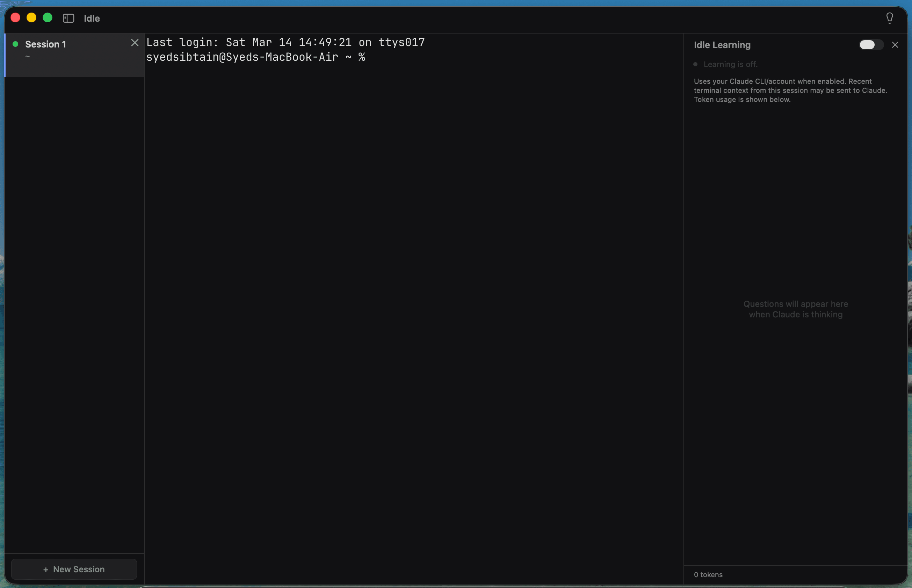912x588 pixels.
Task: Close the Idle Learning panel
Action: (x=895, y=45)
